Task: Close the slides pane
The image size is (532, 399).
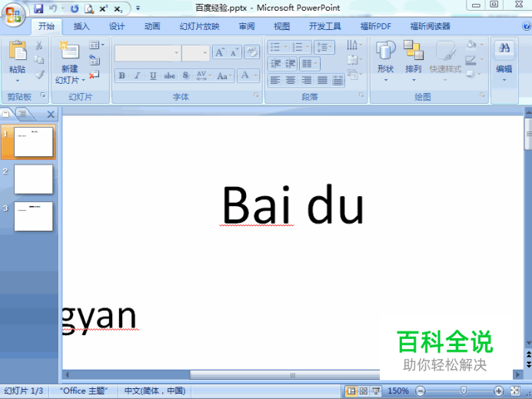Action: click(x=51, y=115)
